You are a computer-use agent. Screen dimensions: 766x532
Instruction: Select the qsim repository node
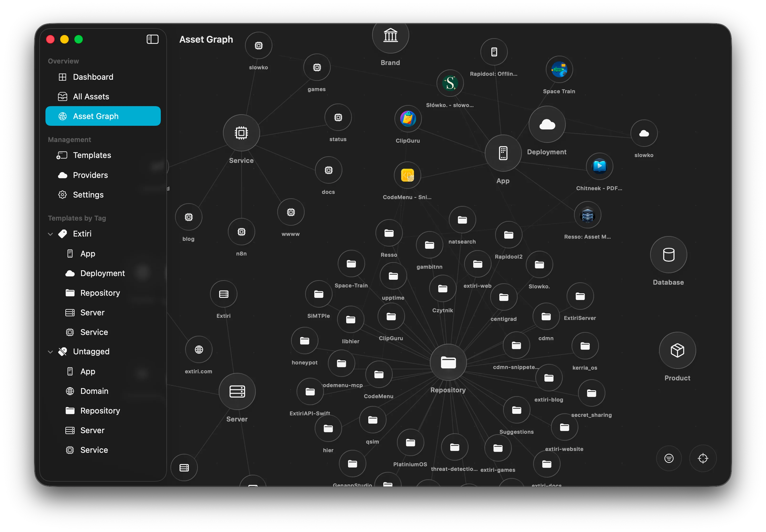point(372,420)
